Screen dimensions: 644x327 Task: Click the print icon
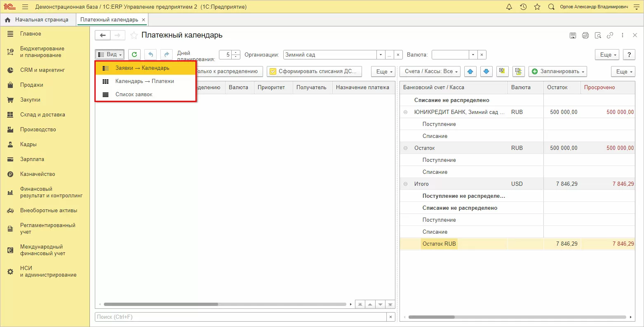(585, 36)
